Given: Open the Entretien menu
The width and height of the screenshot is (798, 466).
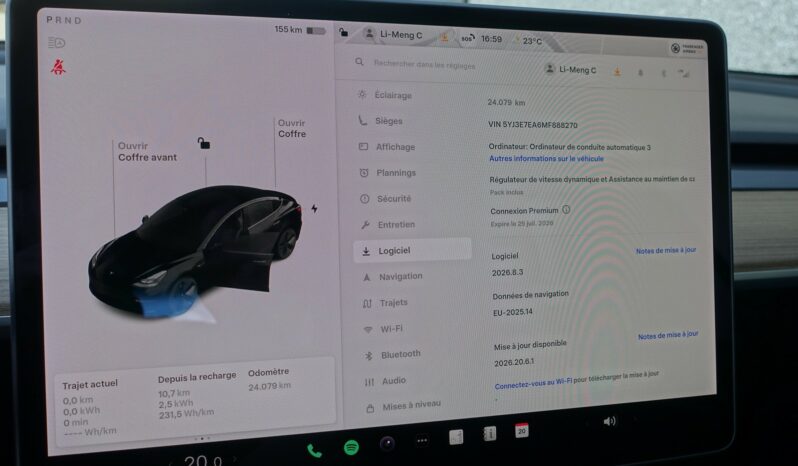Looking at the screenshot, I should point(388,224).
